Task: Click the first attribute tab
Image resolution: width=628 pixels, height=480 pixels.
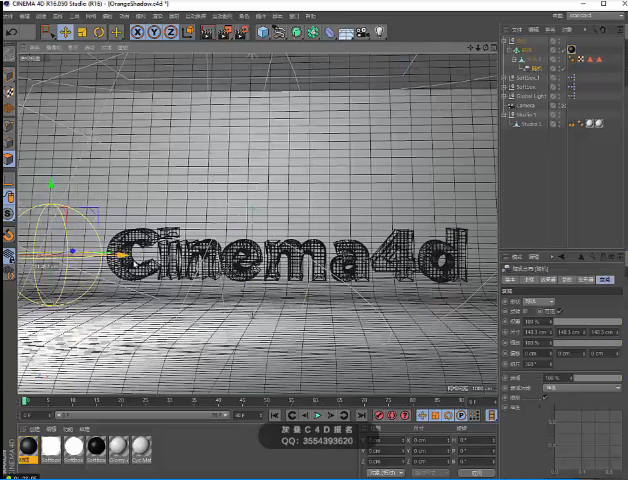Action: pyautogui.click(x=510, y=280)
